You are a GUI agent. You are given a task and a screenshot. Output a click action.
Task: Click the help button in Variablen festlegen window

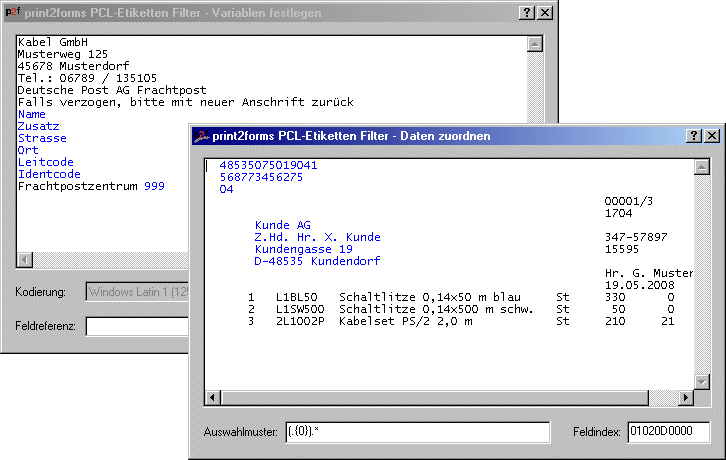527,12
